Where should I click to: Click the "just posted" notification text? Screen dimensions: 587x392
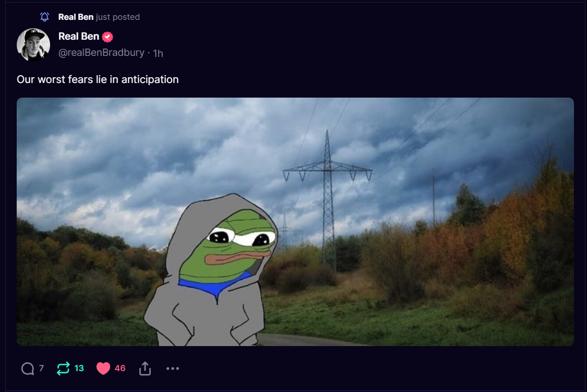tap(117, 17)
